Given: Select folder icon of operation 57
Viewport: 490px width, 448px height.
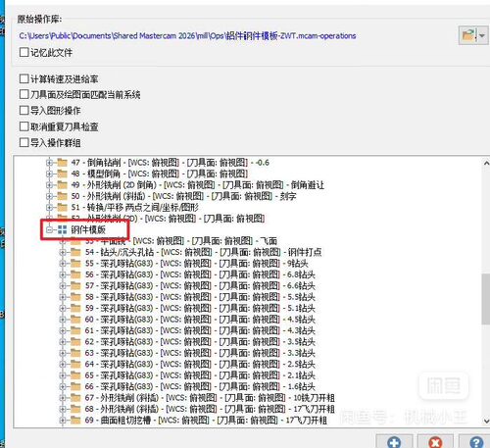Looking at the screenshot, I should click(75, 285).
